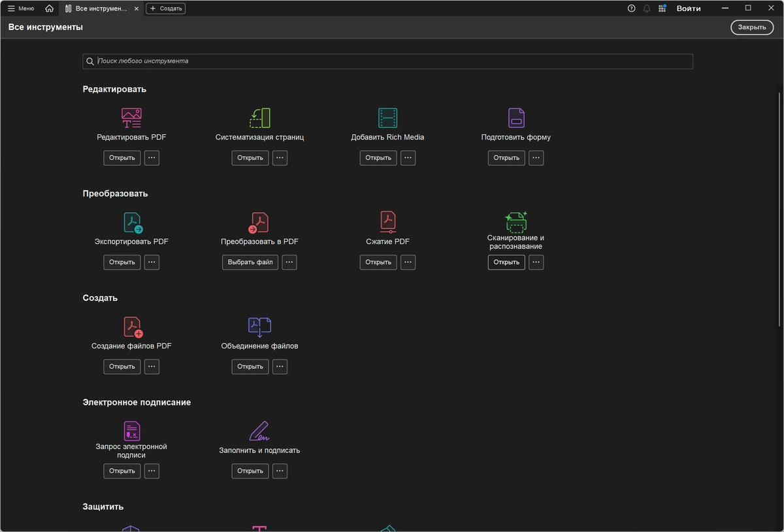This screenshot has height=532, width=784.
Task: Click the Добавить Rich Media icon
Action: [x=387, y=117]
